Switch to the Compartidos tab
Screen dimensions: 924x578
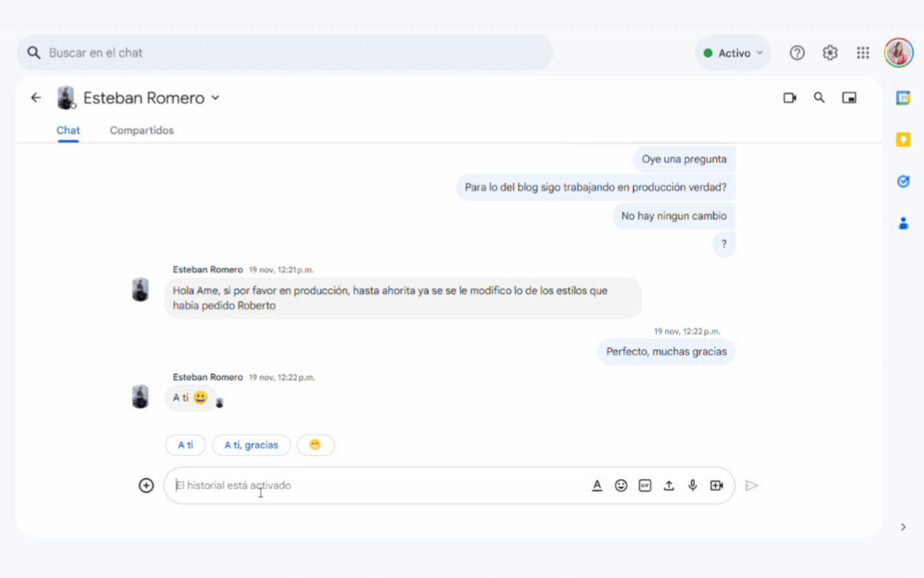(x=142, y=130)
